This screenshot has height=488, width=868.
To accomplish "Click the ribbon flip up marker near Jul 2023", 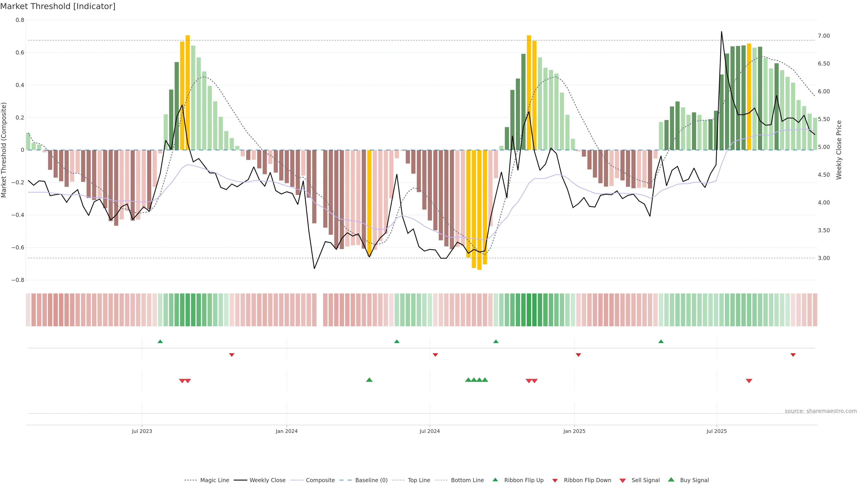I will pyautogui.click(x=160, y=342).
